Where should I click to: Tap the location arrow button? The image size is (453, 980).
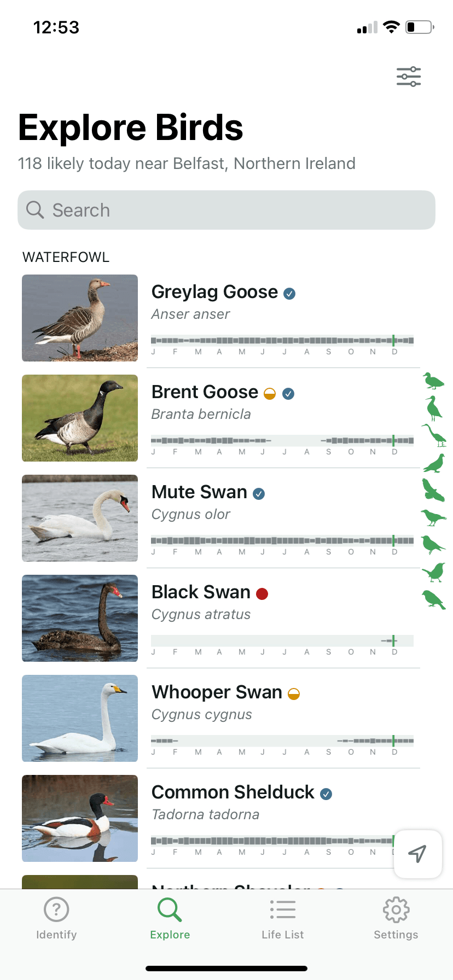[417, 854]
